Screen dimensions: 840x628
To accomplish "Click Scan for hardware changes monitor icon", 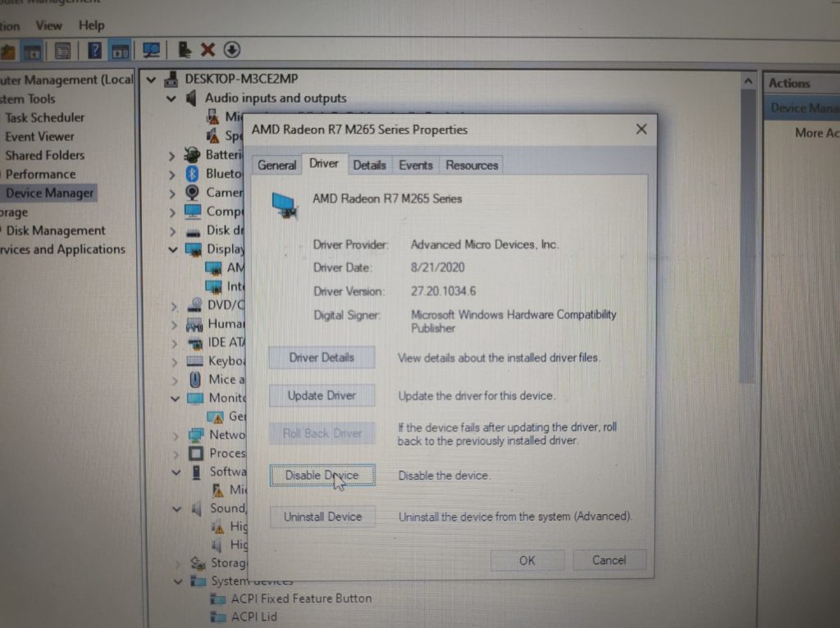I will [x=152, y=51].
